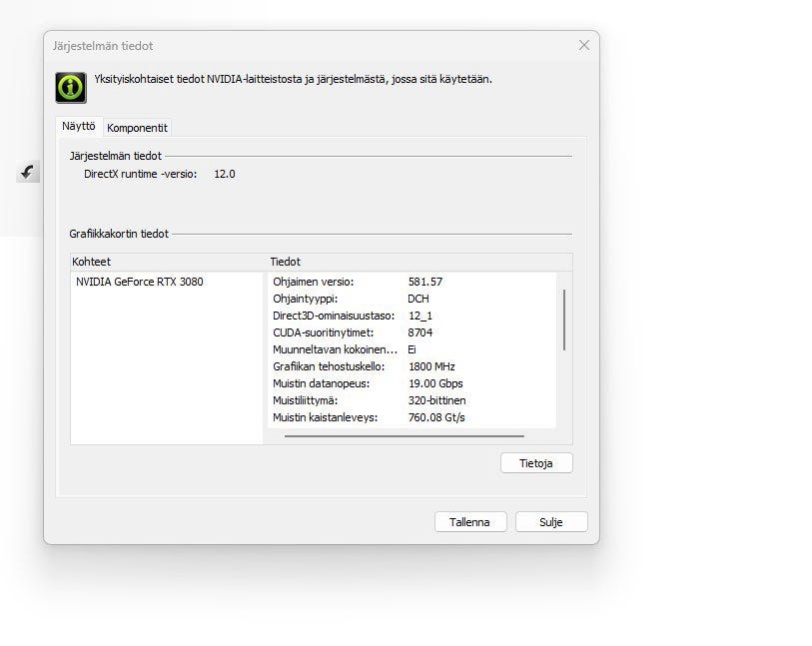This screenshot has height=646, width=812.
Task: Select the Muistin datanopeus row
Action: coord(411,383)
